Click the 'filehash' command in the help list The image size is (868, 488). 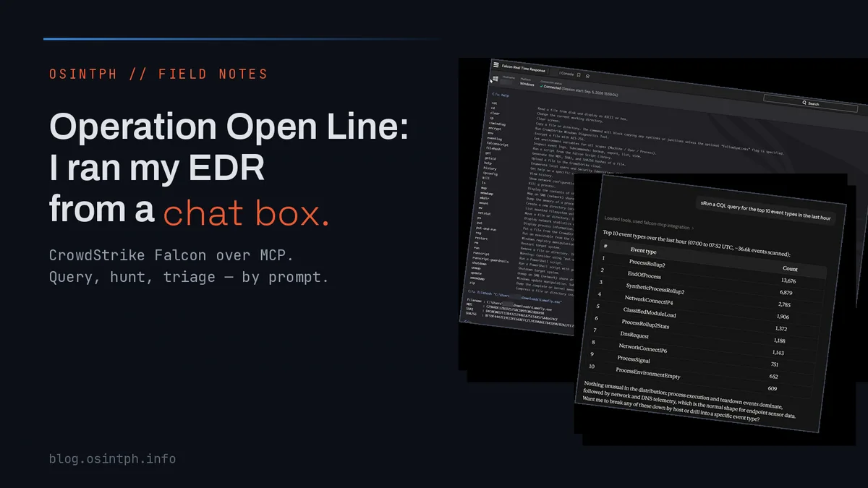495,150
